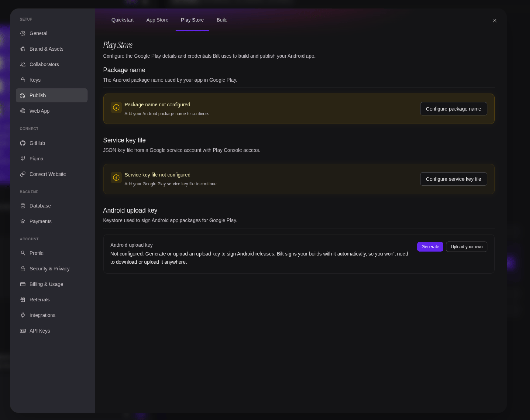This screenshot has height=420, width=530.
Task: Go to the Build tab
Action: pyautogui.click(x=222, y=20)
